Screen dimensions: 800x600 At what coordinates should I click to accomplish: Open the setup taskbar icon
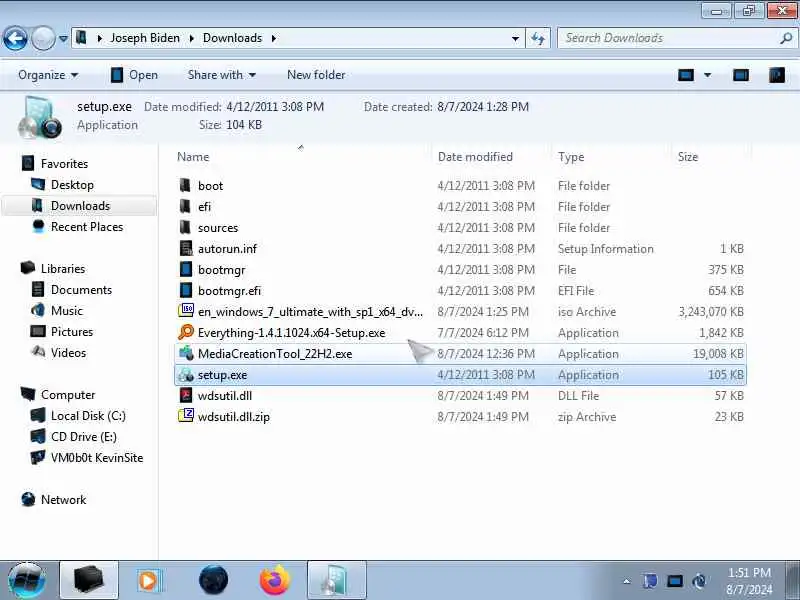[336, 580]
